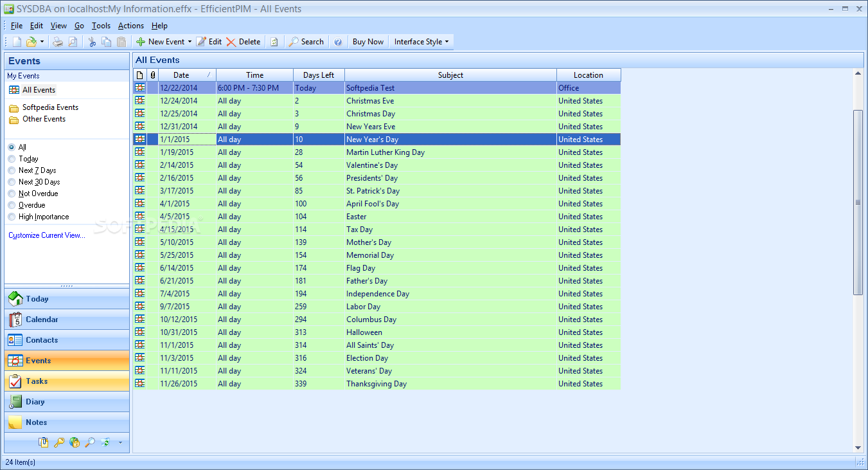Open the Interface Style dropdown
Image resolution: width=868 pixels, height=470 pixels.
tap(421, 42)
